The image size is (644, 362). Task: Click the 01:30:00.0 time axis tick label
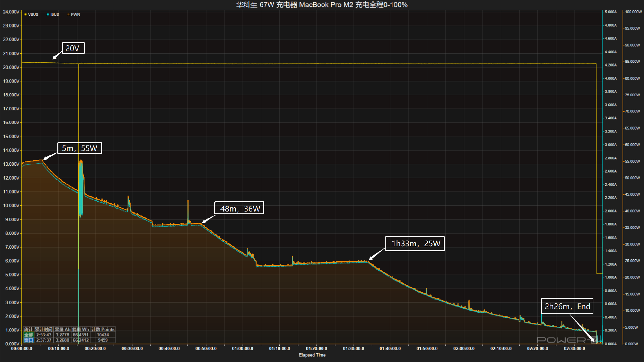click(353, 349)
